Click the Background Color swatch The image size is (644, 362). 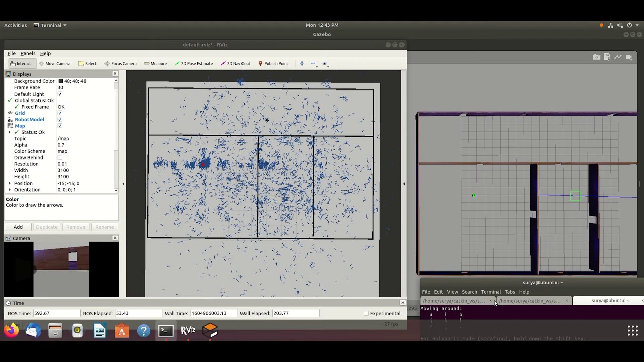click(x=60, y=81)
